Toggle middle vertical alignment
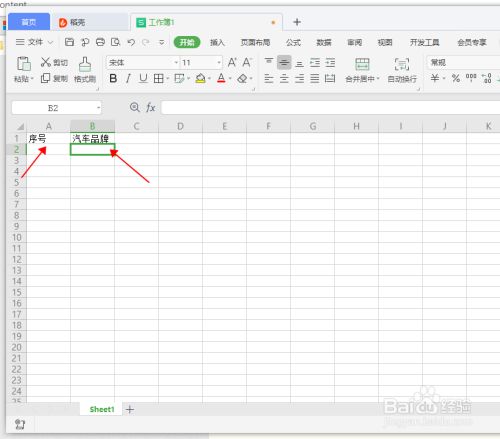Image resolution: width=500 pixels, height=439 pixels. [284, 62]
